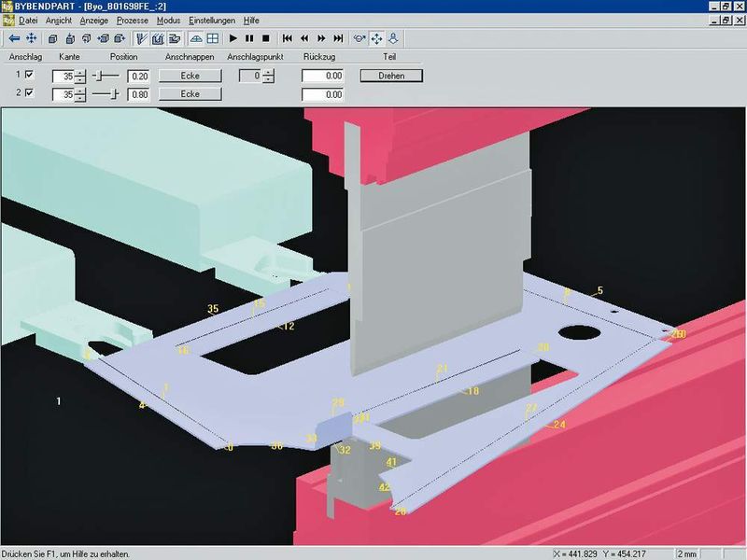Increase Kante value for Anschlag 2
This screenshot has width=747, height=560.
[80, 91]
